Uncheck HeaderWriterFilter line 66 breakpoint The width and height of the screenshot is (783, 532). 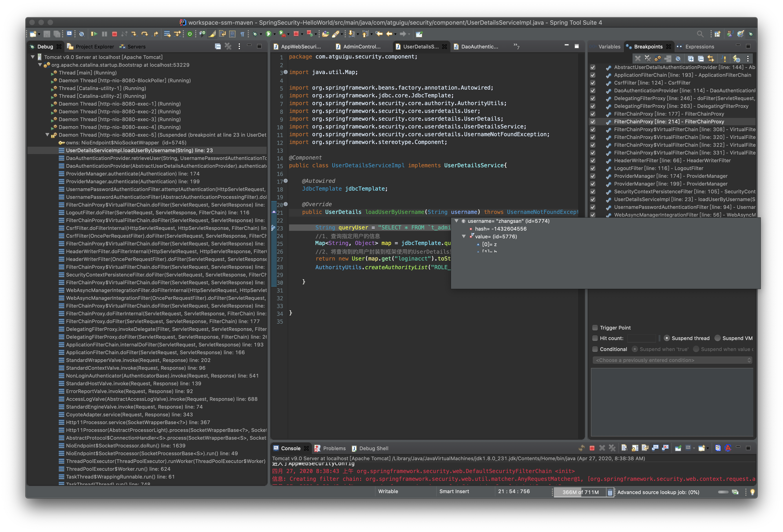coord(593,161)
